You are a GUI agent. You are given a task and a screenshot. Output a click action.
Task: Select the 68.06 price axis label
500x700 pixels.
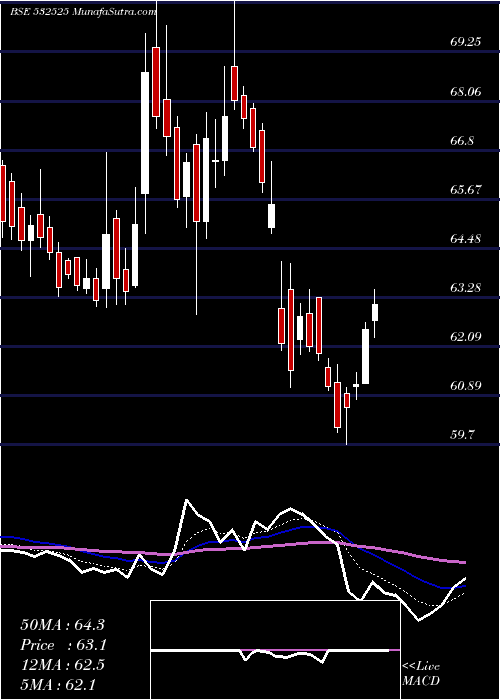[x=465, y=92]
